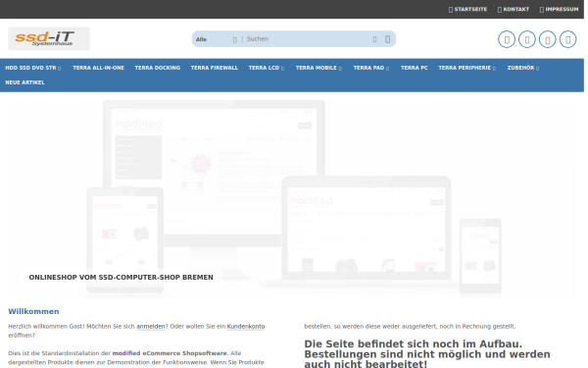The width and height of the screenshot is (588, 368).
Task: Go to NEUE ARTIKEL
Action: [x=24, y=82]
